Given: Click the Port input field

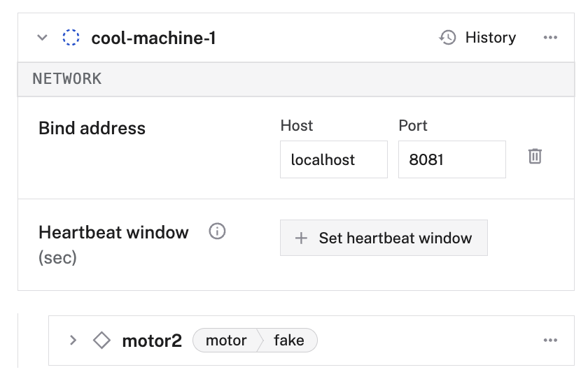Looking at the screenshot, I should click(x=451, y=159).
